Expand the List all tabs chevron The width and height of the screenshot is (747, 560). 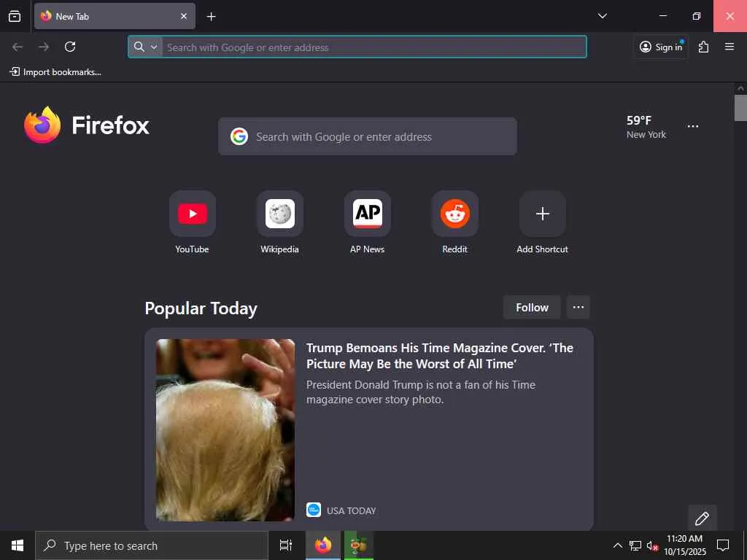602,16
